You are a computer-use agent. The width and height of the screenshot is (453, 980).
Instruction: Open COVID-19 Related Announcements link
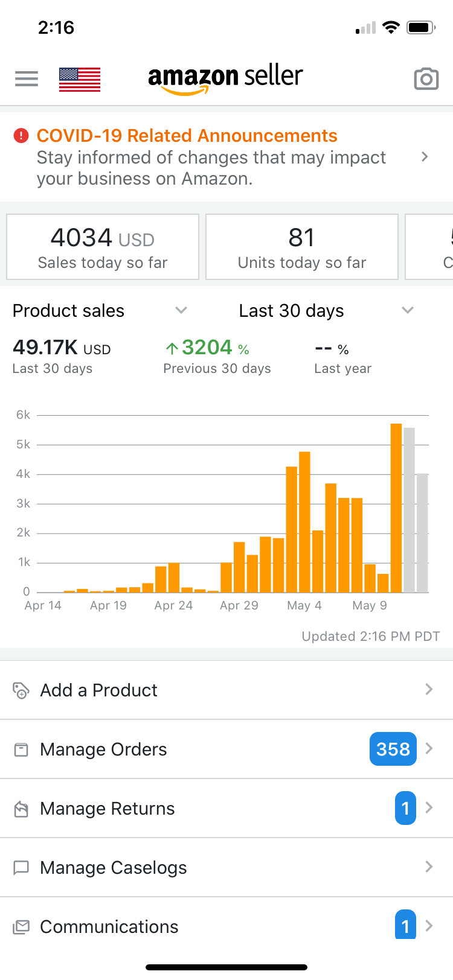click(x=187, y=136)
